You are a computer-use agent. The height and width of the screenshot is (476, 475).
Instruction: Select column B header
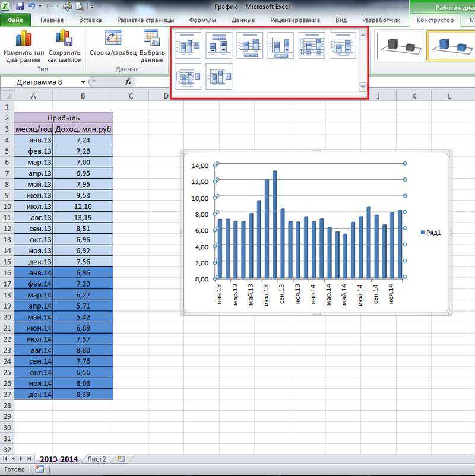[83, 96]
